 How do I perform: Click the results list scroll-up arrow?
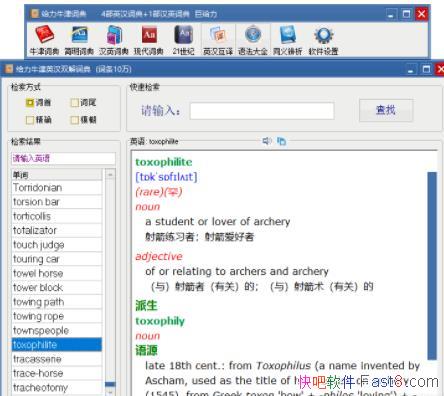(110, 175)
